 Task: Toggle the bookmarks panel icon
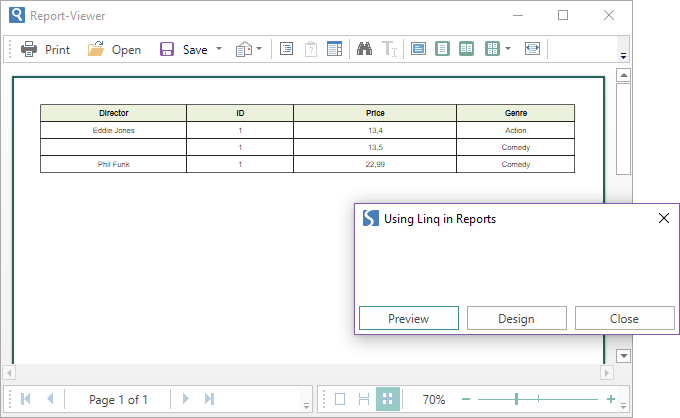coord(286,49)
